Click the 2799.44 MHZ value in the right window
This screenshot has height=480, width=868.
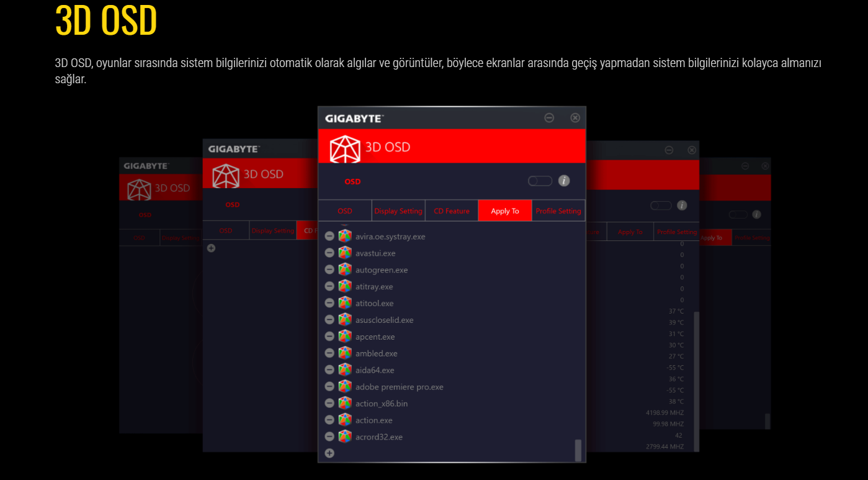[x=664, y=447]
